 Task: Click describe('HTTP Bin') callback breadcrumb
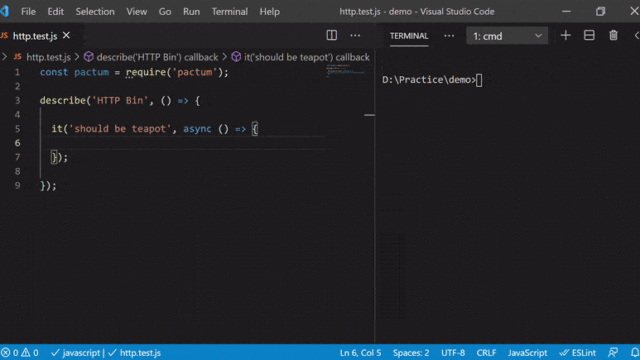click(x=157, y=57)
